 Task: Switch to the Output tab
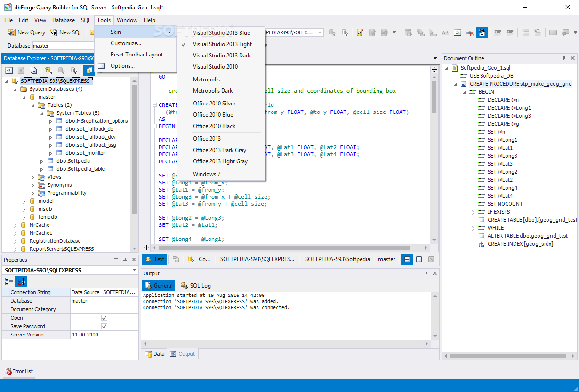(x=183, y=354)
